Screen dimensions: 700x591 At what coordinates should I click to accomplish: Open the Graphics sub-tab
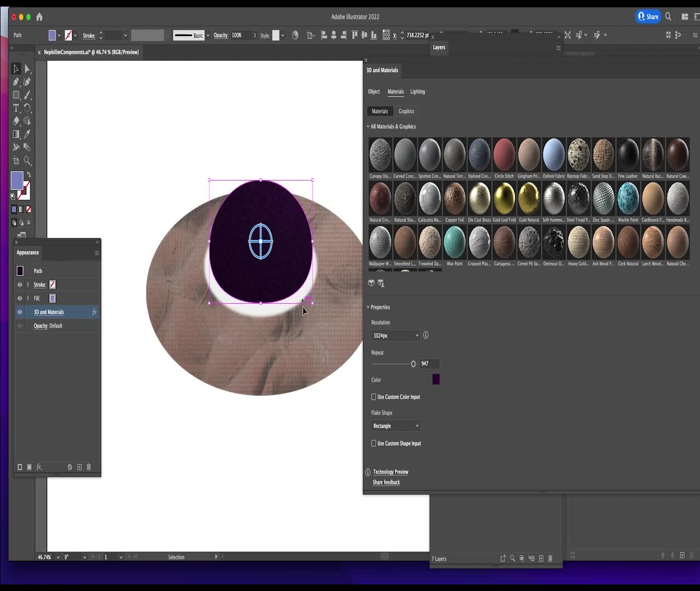tap(406, 111)
